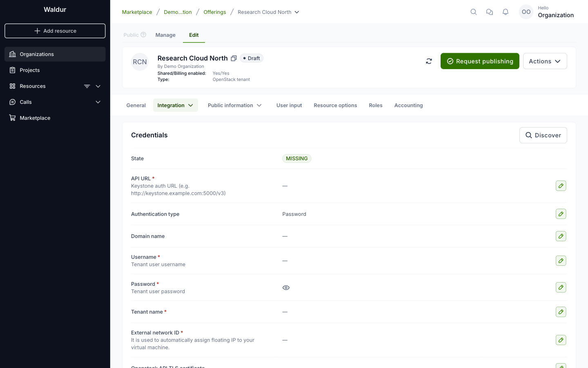Screen dimensions: 588x368
Task: Edit the Domain name field
Action: tap(561, 236)
